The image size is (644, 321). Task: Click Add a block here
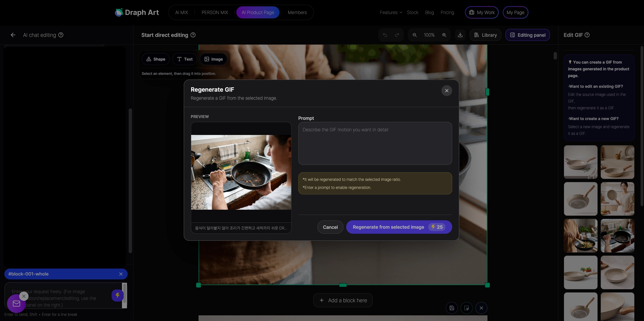343,300
